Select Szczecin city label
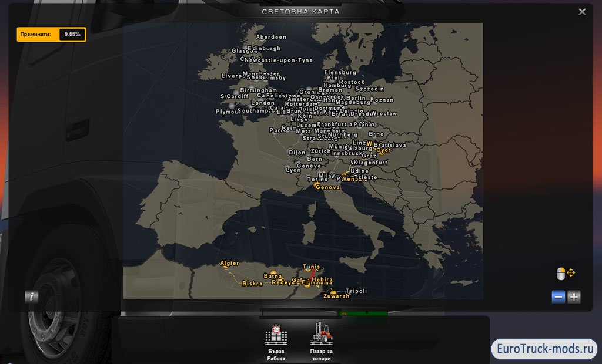Image resolution: width=602 pixels, height=364 pixels. coord(369,89)
